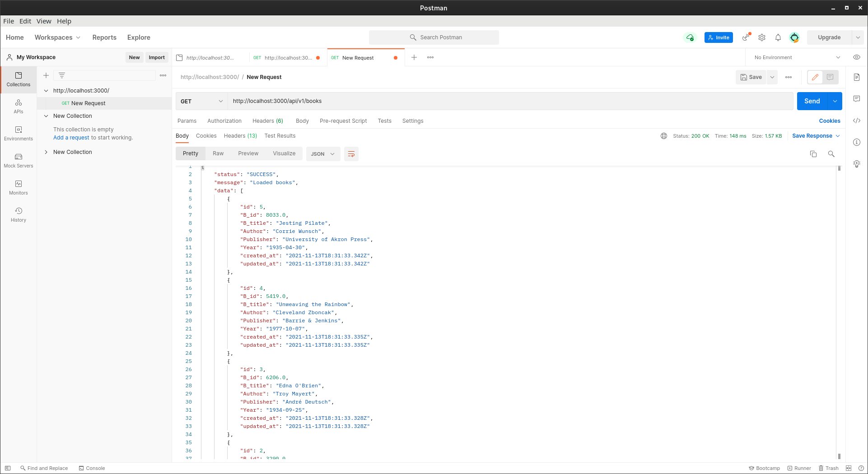Create a new collection with the plus icon

[46, 75]
